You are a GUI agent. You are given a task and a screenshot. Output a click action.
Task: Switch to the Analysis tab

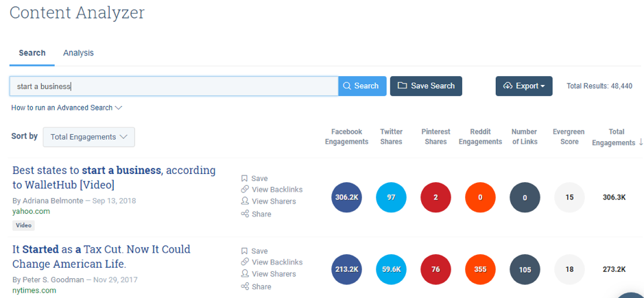78,53
